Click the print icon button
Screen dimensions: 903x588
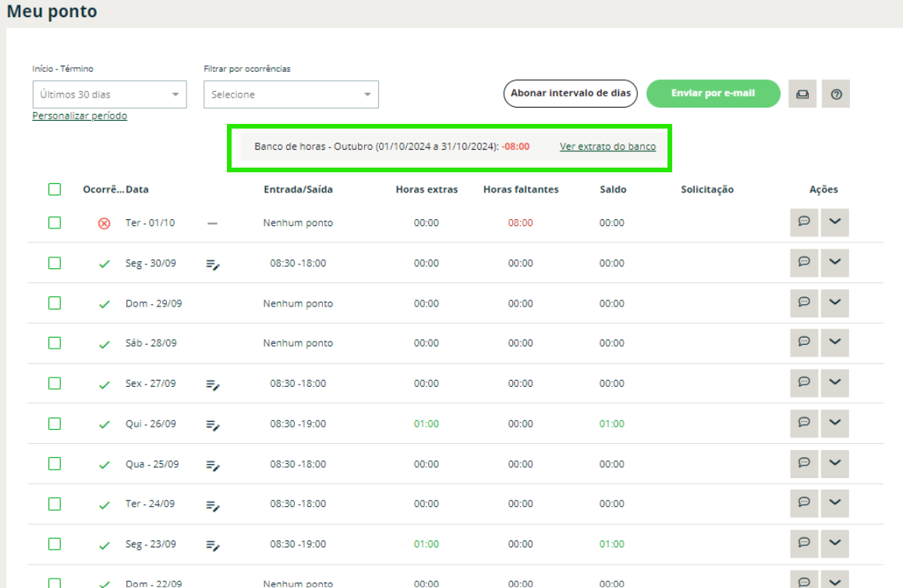click(802, 94)
